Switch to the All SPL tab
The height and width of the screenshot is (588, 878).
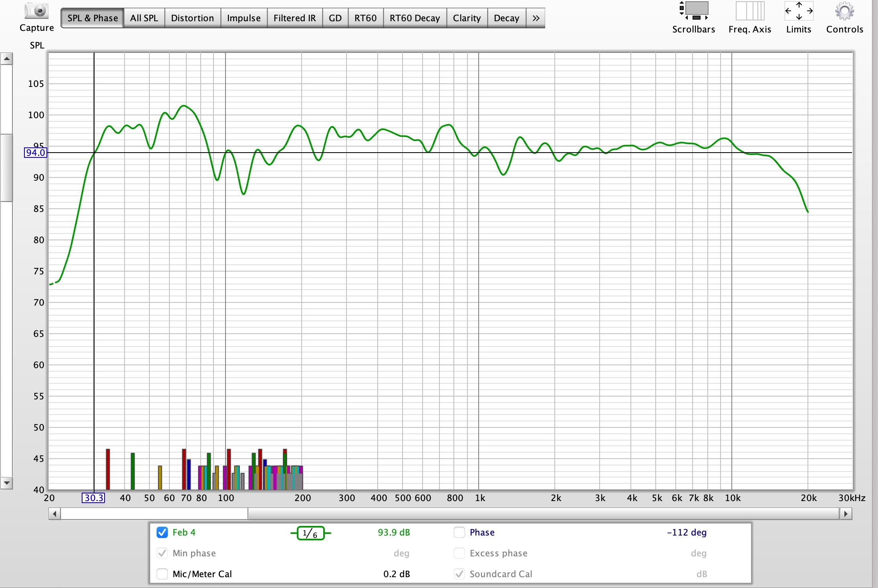click(144, 18)
